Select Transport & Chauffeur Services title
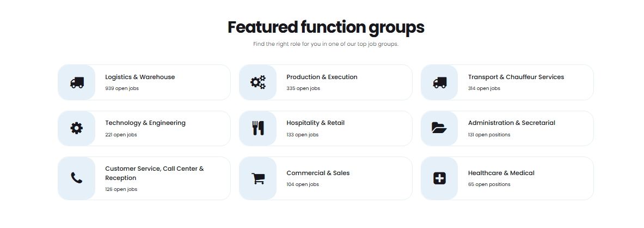Screen dimensions: 644x228 (x=516, y=77)
